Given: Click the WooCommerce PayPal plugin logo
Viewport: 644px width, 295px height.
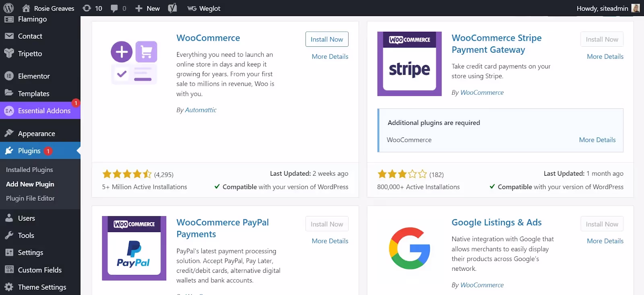Looking at the screenshot, I should [134, 248].
